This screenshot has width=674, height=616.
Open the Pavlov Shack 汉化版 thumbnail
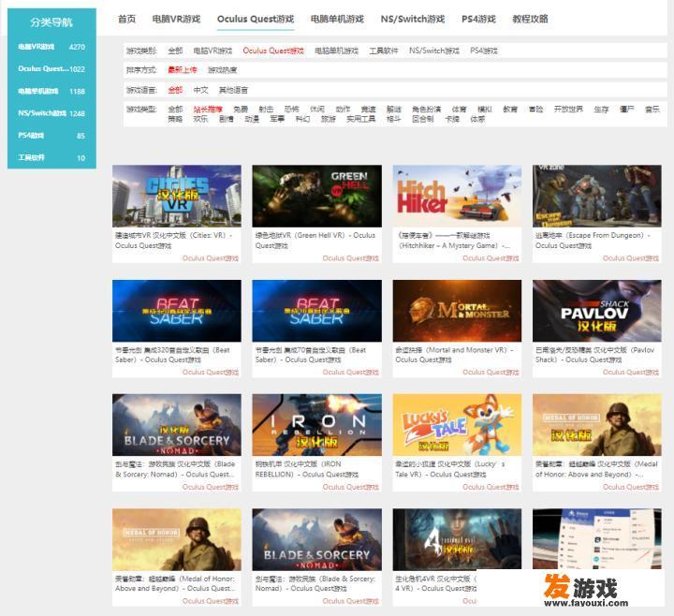point(597,311)
